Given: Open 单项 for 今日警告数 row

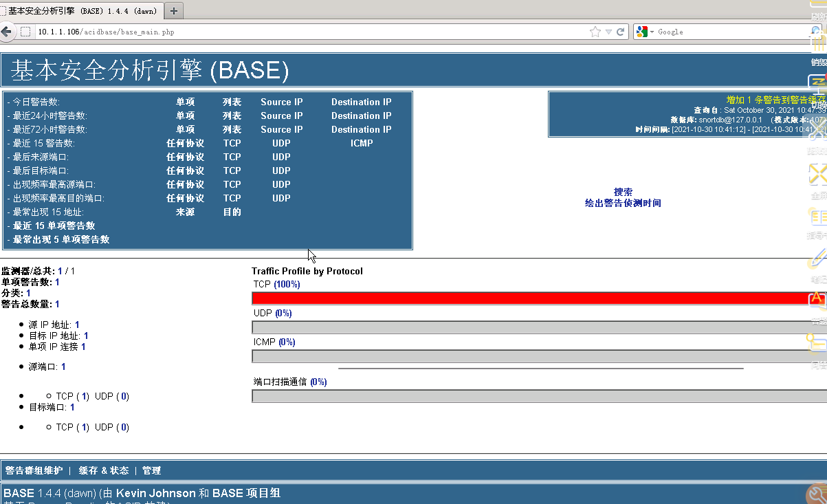Looking at the screenshot, I should coord(186,102).
